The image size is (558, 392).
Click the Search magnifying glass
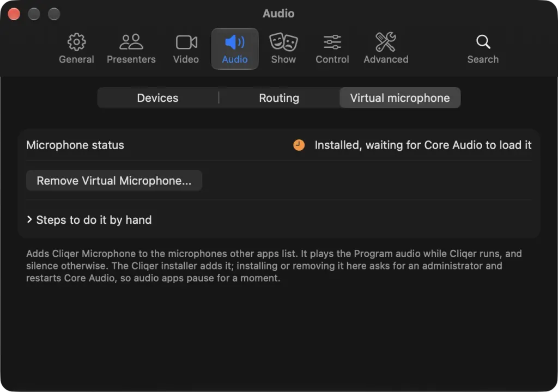483,42
